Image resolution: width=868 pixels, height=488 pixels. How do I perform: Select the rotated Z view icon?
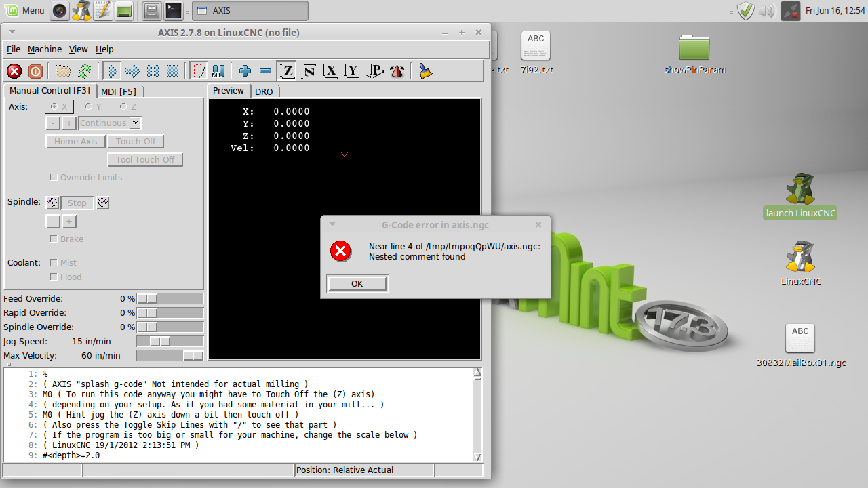309,71
